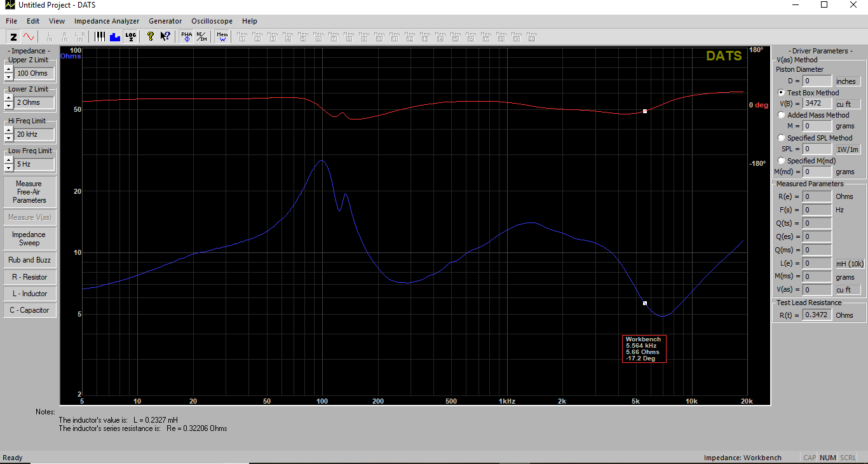Decrease the Low Freq Limit with down arrow

[9, 167]
